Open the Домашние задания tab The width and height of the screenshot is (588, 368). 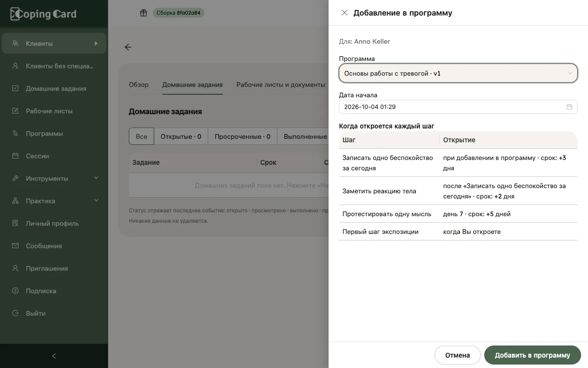tap(192, 85)
